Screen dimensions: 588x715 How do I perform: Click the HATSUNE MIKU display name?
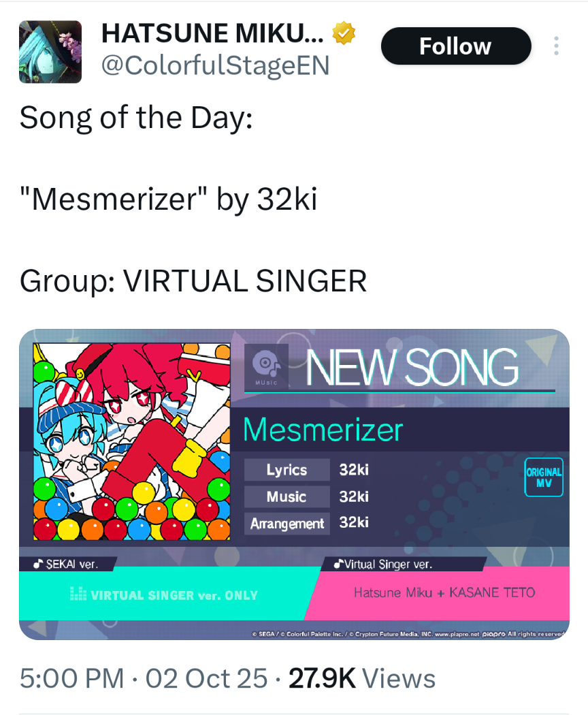212,33
